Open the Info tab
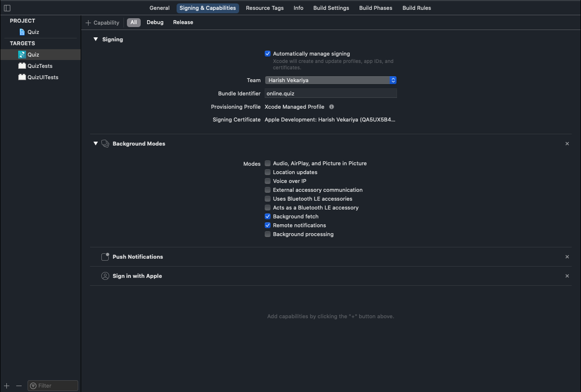The image size is (581, 392). [298, 8]
